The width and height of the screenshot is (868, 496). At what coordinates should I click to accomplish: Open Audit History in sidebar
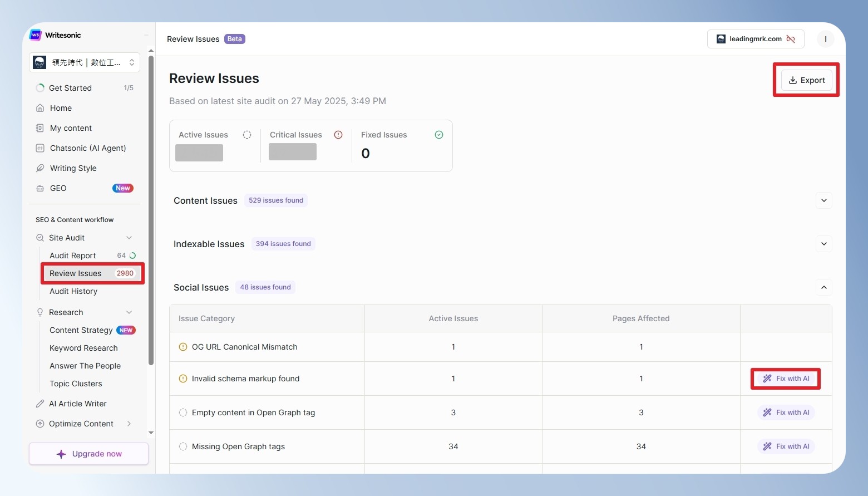(73, 291)
